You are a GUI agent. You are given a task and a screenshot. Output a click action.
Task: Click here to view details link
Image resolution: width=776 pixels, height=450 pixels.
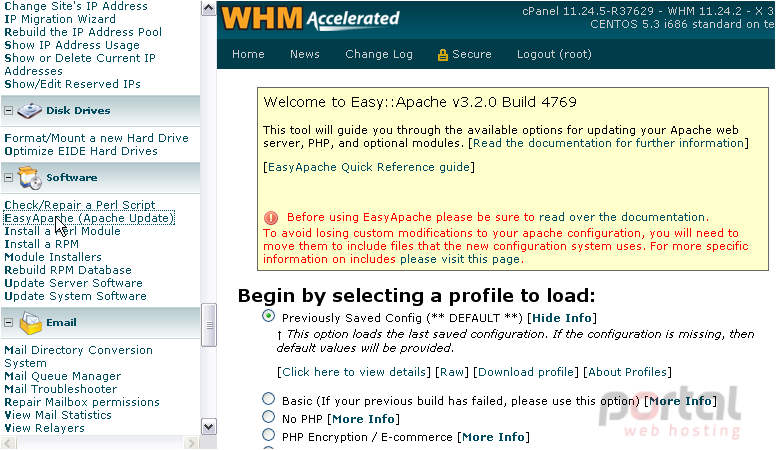pyautogui.click(x=354, y=372)
